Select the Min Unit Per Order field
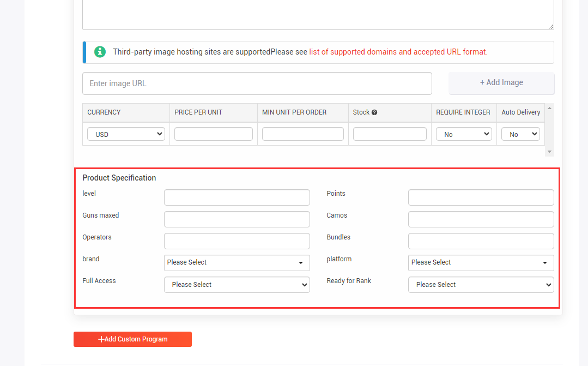Screen dimensions: 588x366 point(302,134)
